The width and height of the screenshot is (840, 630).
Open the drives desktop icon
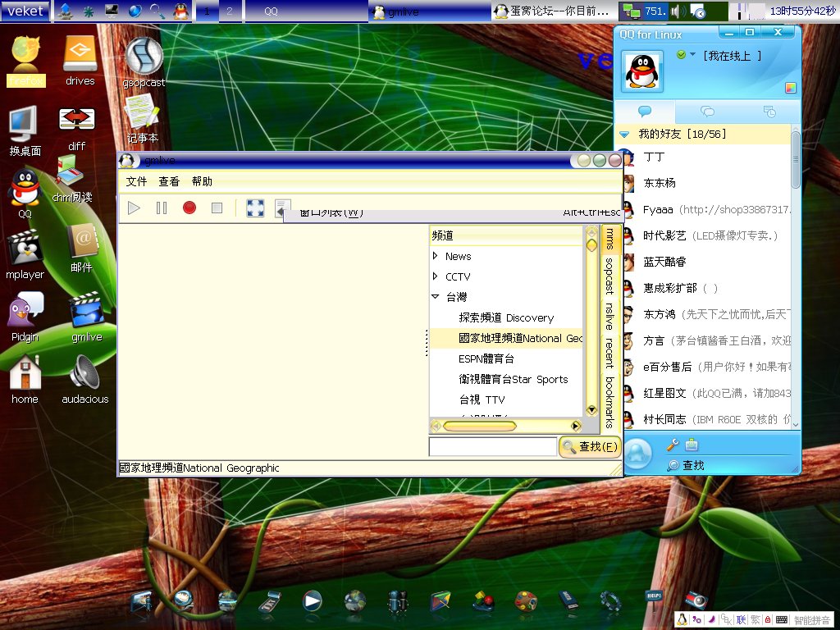(80, 61)
